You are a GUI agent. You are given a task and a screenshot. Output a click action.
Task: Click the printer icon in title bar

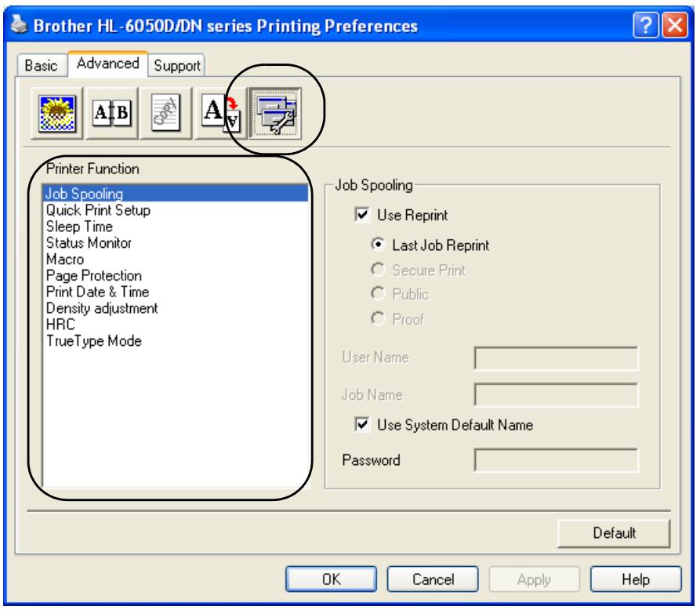(19, 24)
